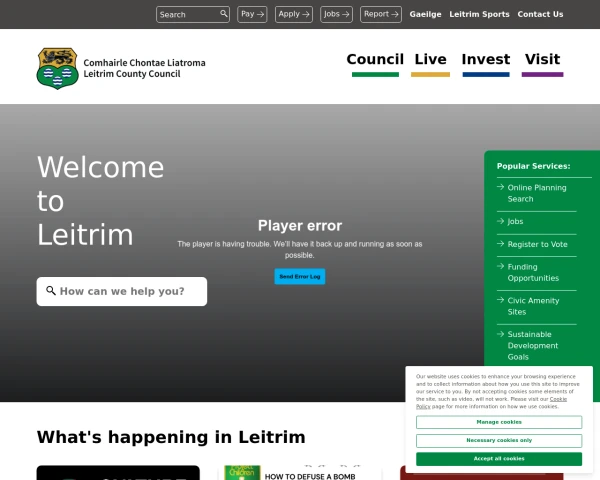Focus the 'How can we help you?' search field

click(122, 291)
